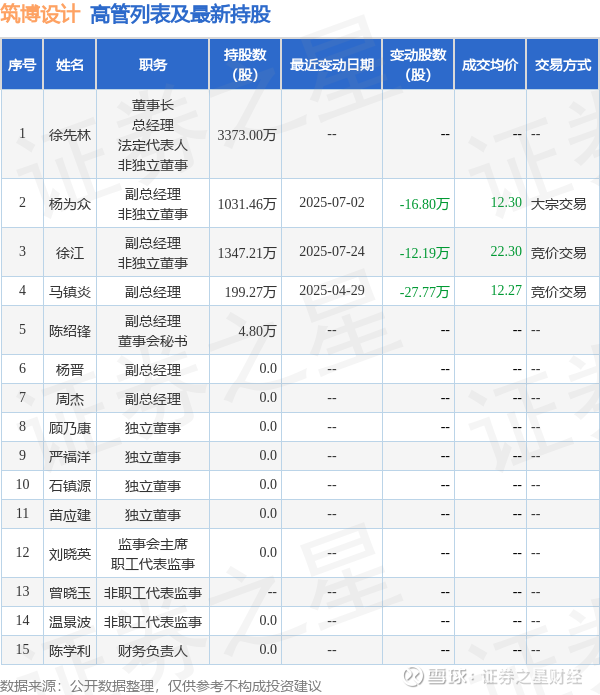Click the date 2025-07-02
The height and width of the screenshot is (695, 600).
[x=331, y=203]
